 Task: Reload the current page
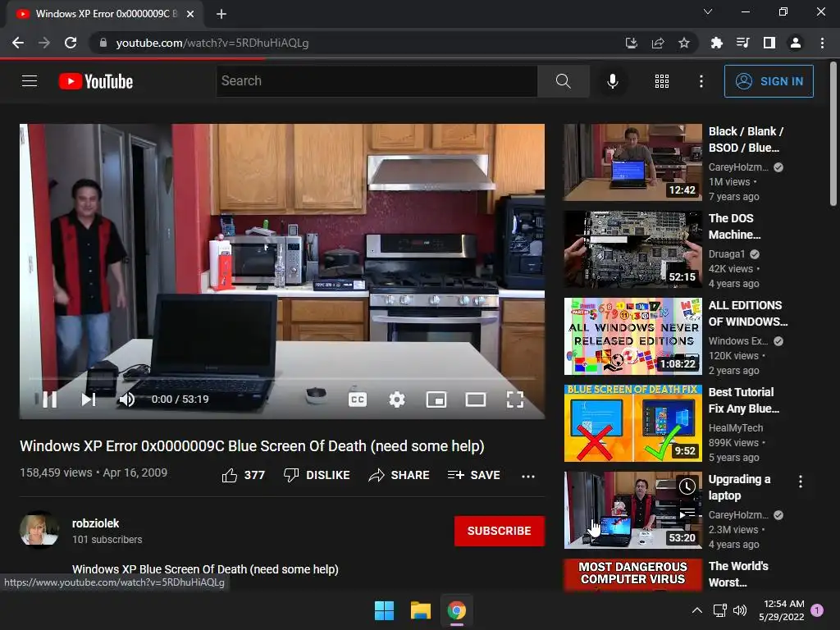point(71,43)
